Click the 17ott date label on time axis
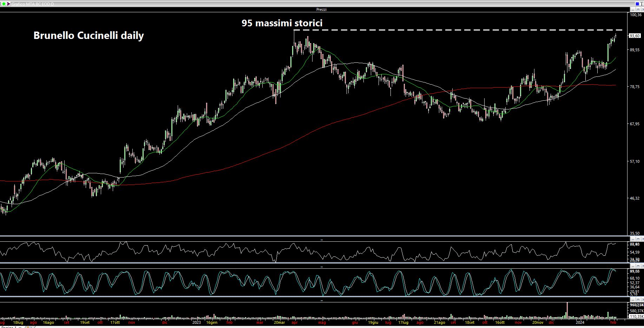Image resolution: width=644 pixels, height=328 pixels. (115, 322)
